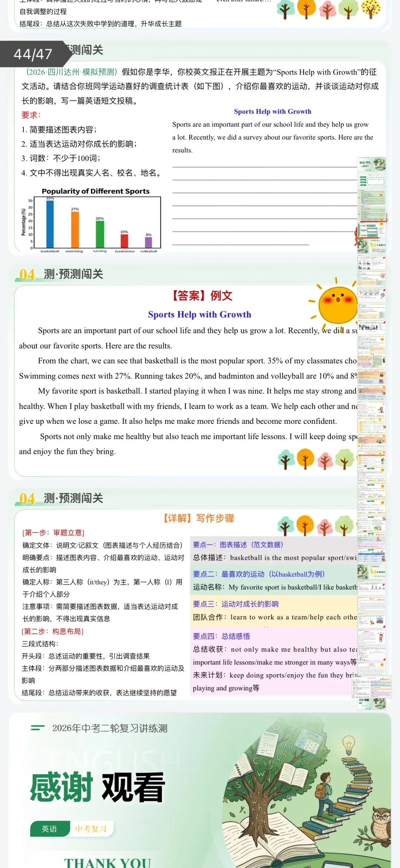The image size is (400, 868).
Task: Open the thumbnail with the green dashed box
Action: pos(371,181)
